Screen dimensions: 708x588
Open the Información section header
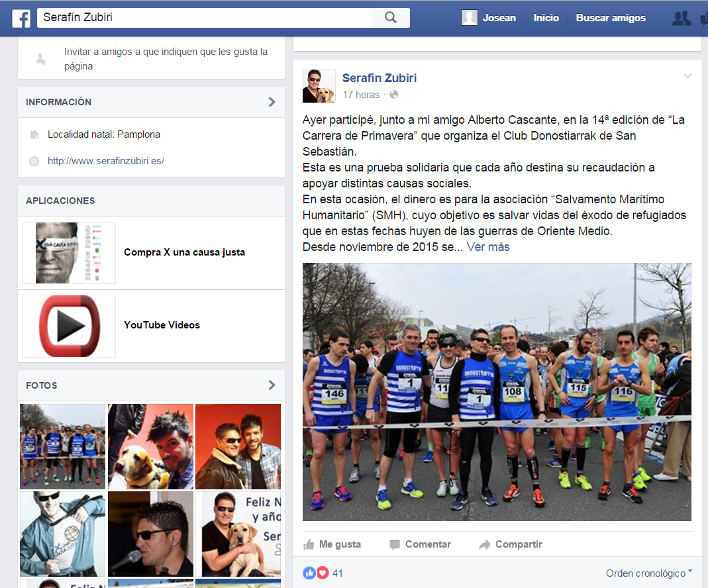click(151, 102)
